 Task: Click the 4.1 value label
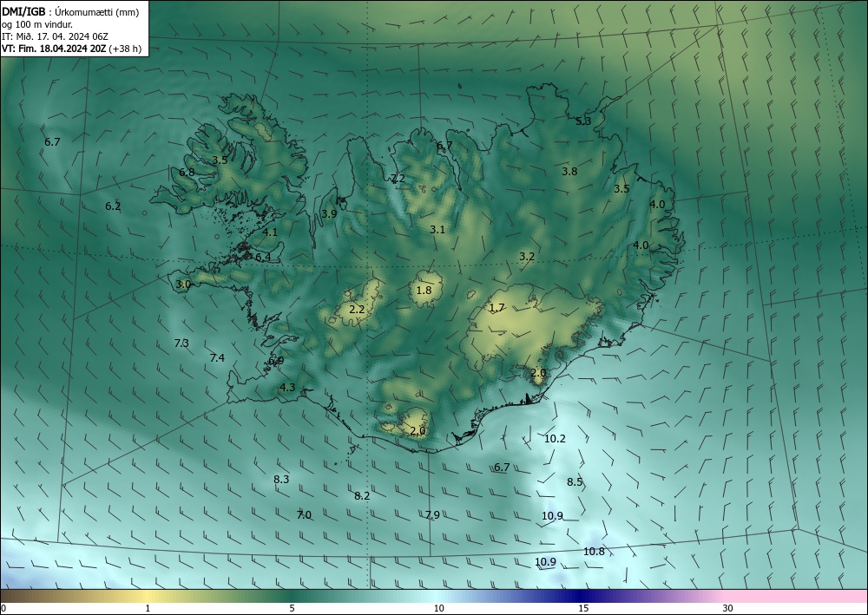[270, 232]
